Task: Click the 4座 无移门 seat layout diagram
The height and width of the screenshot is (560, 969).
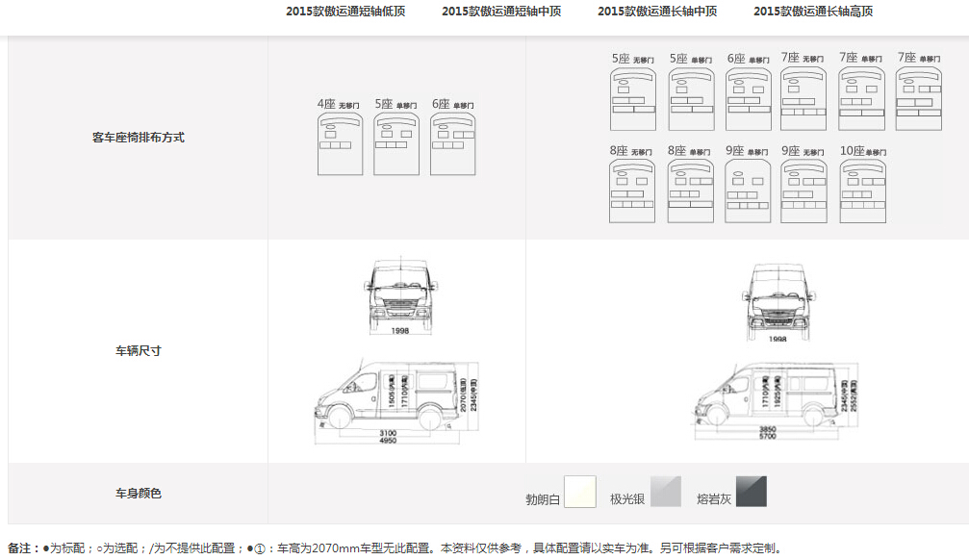Action: pos(340,143)
